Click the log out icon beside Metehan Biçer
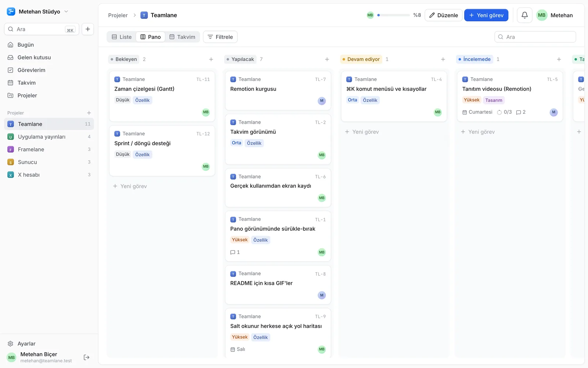The height and width of the screenshot is (368, 588). [87, 357]
